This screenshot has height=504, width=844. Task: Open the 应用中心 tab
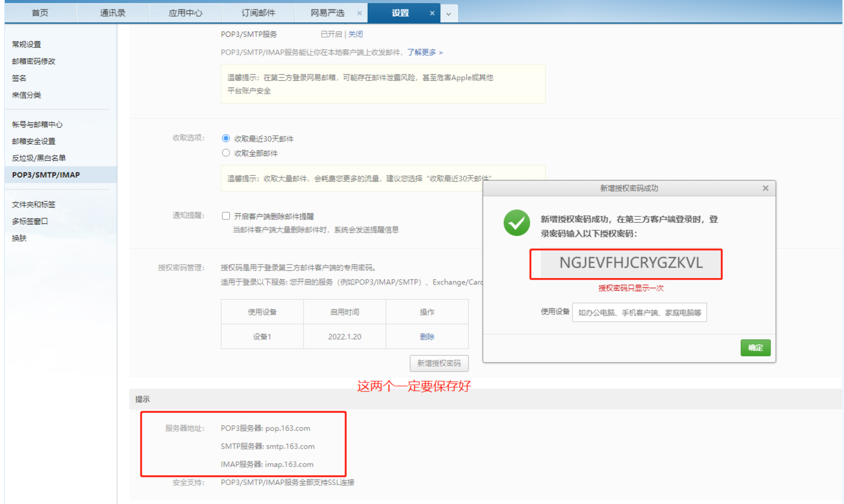point(185,13)
